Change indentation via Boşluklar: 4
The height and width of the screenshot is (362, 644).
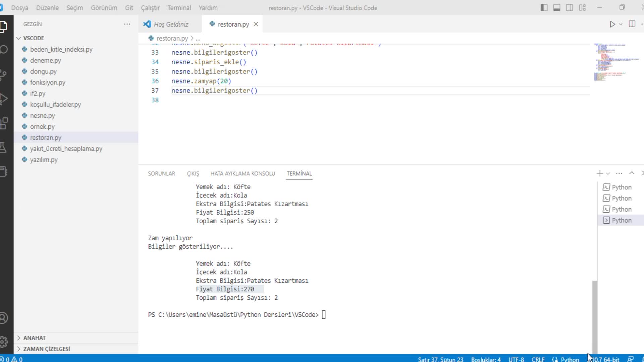pyautogui.click(x=486, y=359)
